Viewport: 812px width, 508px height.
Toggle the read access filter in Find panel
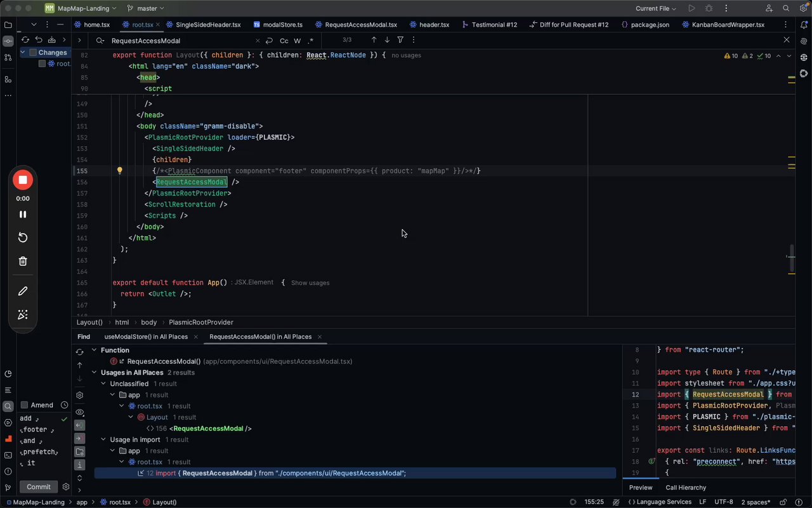[79, 425]
